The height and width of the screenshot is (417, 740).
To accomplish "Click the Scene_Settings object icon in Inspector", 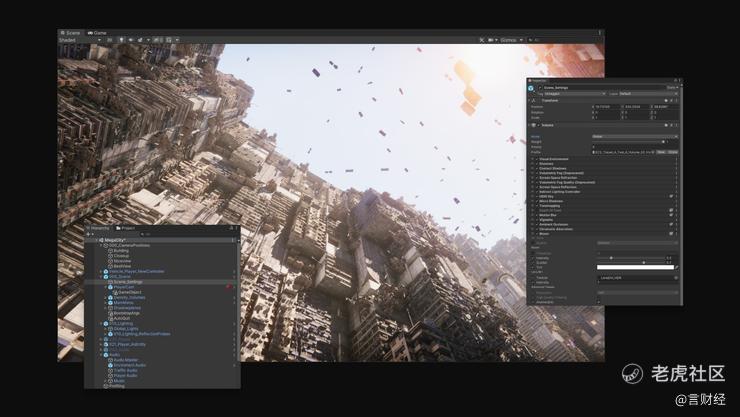I will 533,88.
